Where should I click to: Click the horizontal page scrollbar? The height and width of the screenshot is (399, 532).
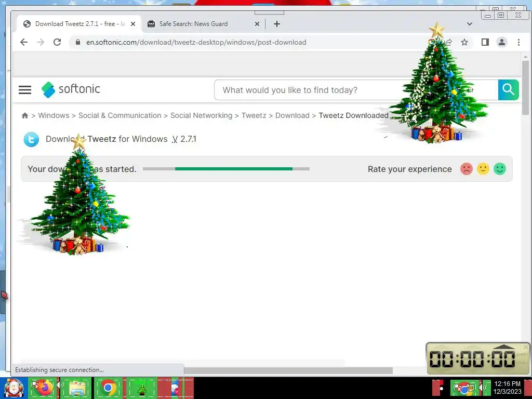click(288, 370)
